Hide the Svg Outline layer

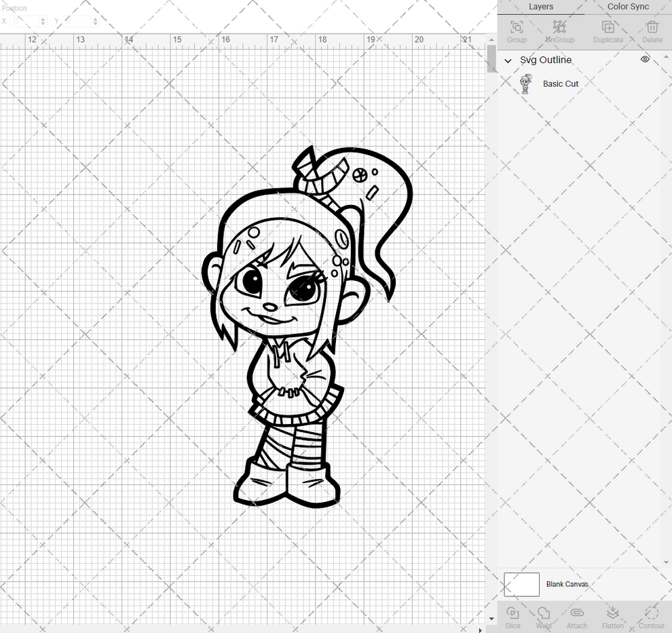click(645, 59)
